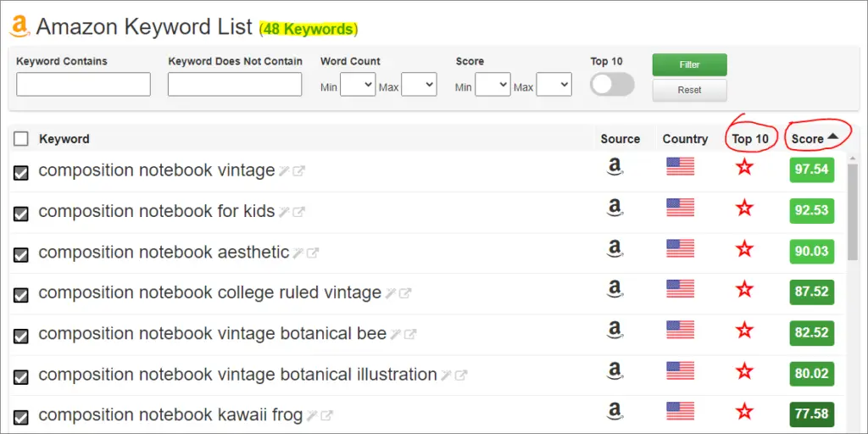This screenshot has height=434, width=868.
Task: Click wand icon beside "vintage botanical bee" keyword
Action: pyautogui.click(x=395, y=334)
